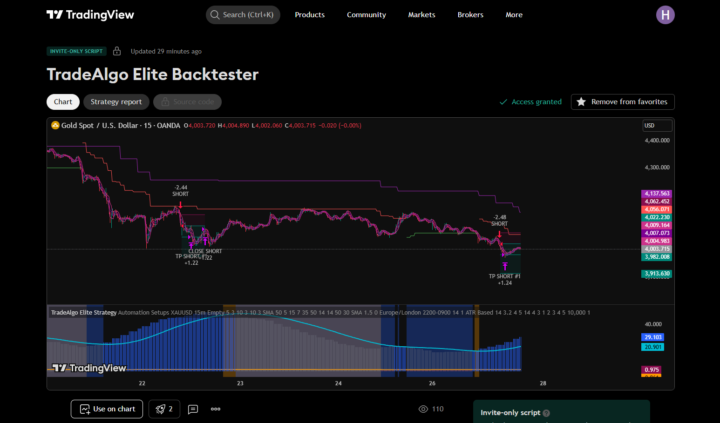Boost the script with rocket button
The image size is (720, 423).
tap(164, 409)
